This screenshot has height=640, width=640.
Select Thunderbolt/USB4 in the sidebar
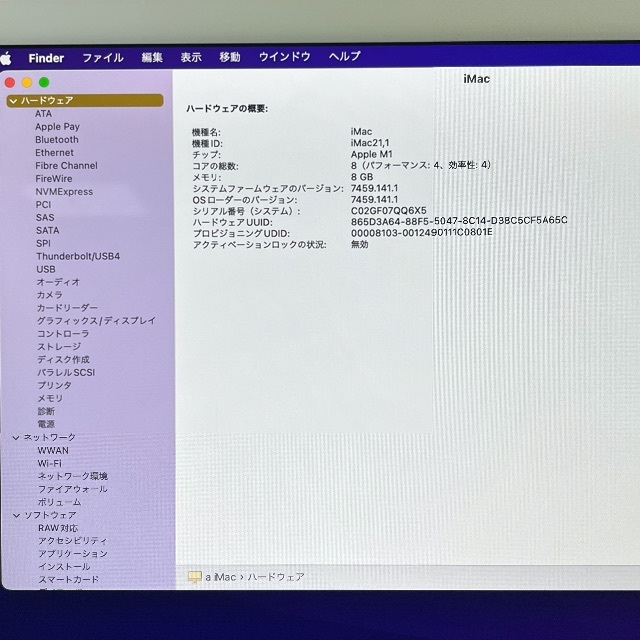click(x=78, y=256)
